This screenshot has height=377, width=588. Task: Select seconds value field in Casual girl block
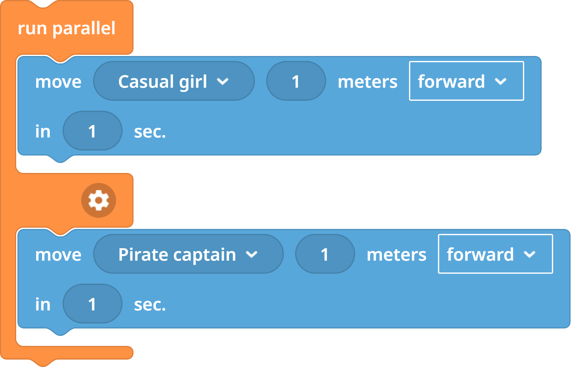coord(92,131)
